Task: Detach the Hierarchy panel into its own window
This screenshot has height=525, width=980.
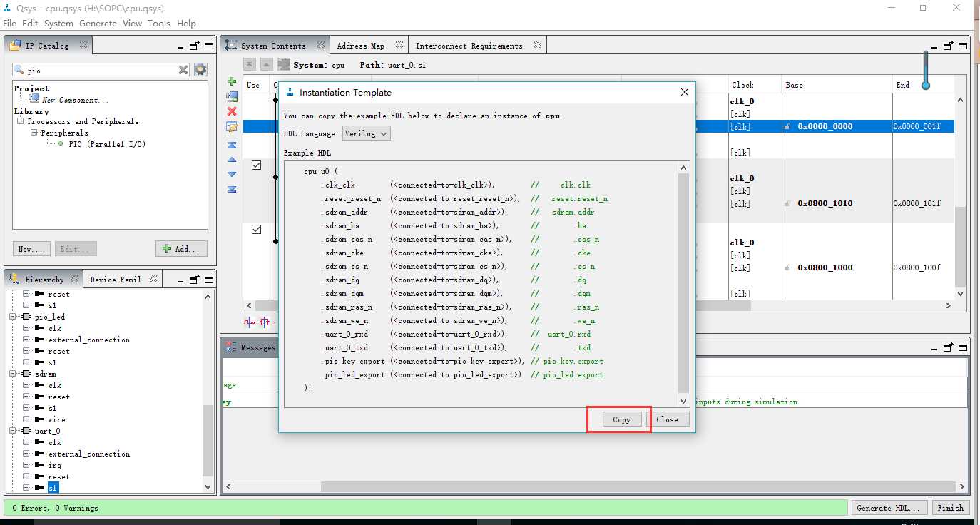Action: tap(194, 280)
